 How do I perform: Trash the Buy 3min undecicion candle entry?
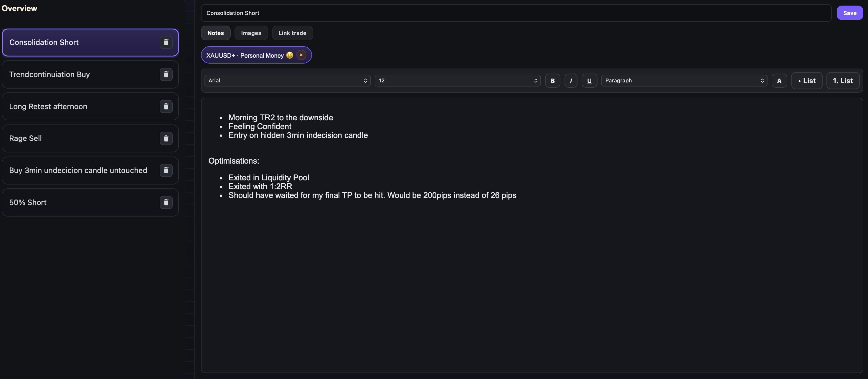(166, 170)
